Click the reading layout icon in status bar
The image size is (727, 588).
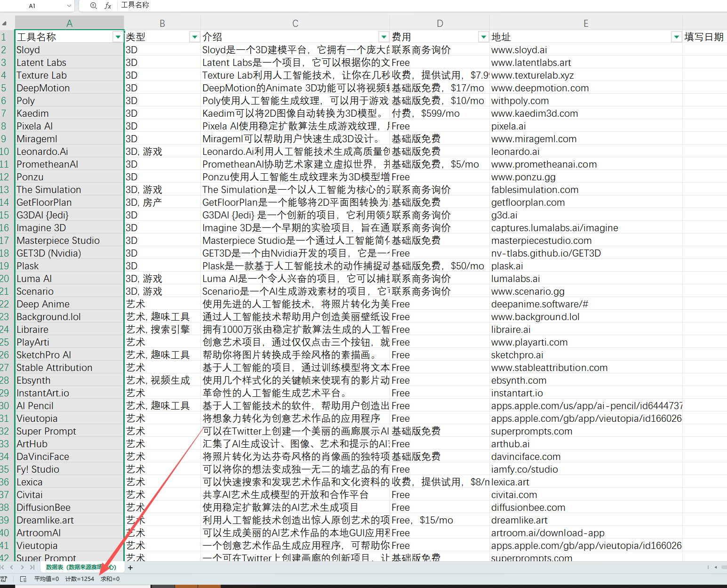[23, 579]
